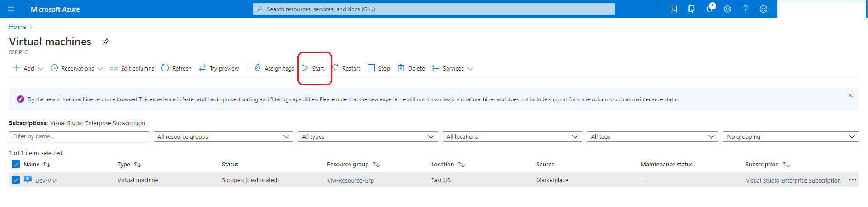Sort by the Subscription column
The image size is (868, 207).
coord(768,165)
